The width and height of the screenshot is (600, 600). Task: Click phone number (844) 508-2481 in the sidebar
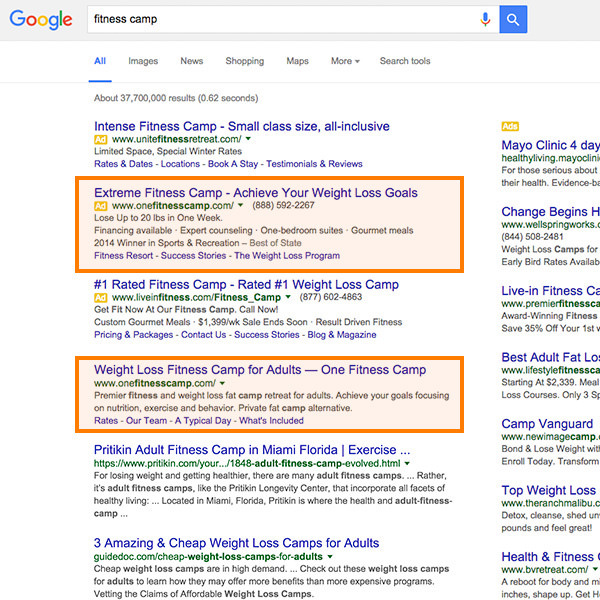click(x=533, y=237)
